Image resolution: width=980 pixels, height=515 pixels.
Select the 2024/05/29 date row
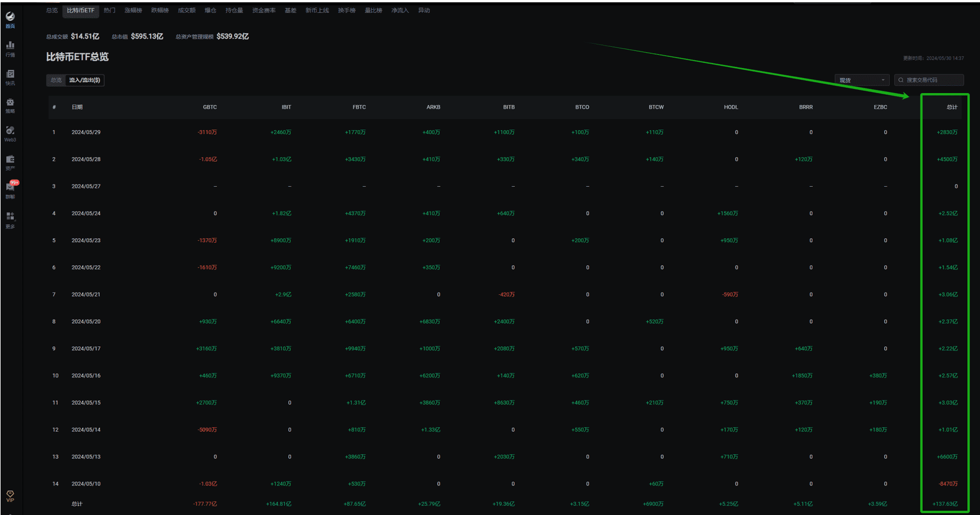[86, 132]
